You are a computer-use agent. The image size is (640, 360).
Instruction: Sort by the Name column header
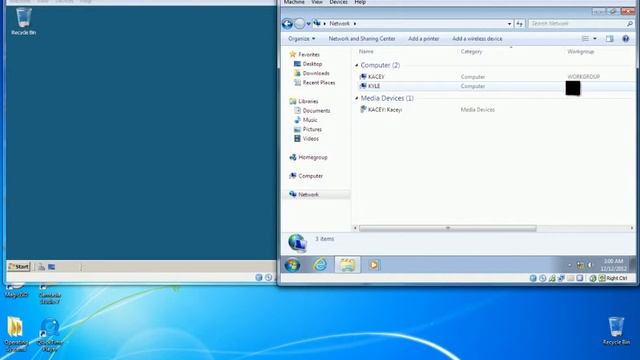point(366,51)
